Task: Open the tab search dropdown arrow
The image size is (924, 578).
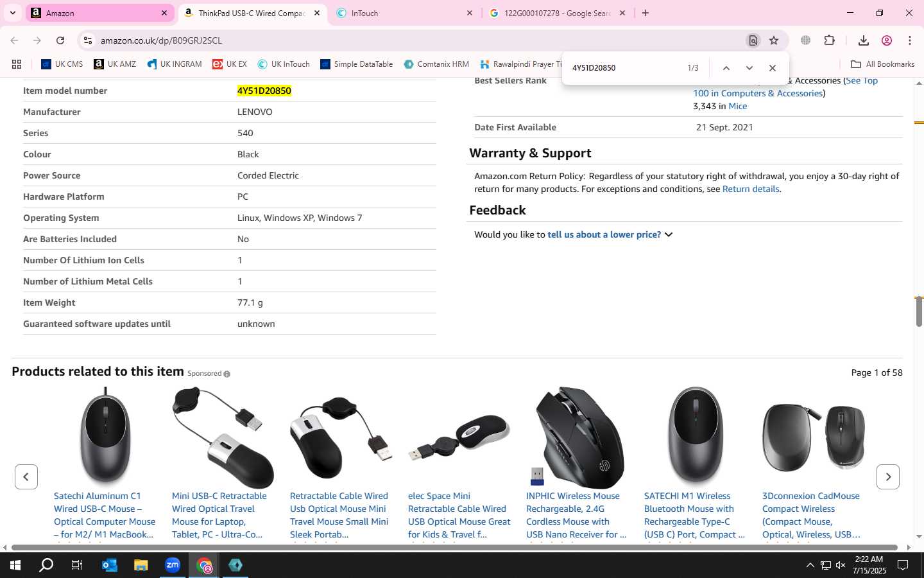Action: [x=12, y=13]
